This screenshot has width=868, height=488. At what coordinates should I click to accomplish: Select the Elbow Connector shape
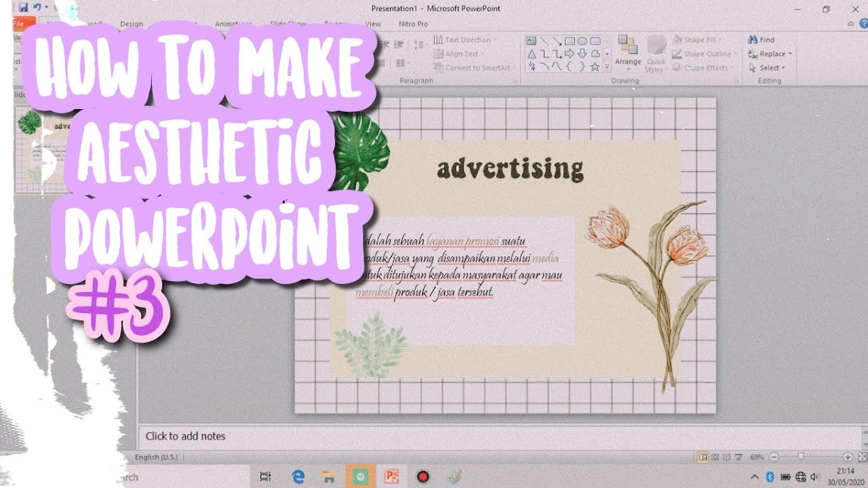545,54
